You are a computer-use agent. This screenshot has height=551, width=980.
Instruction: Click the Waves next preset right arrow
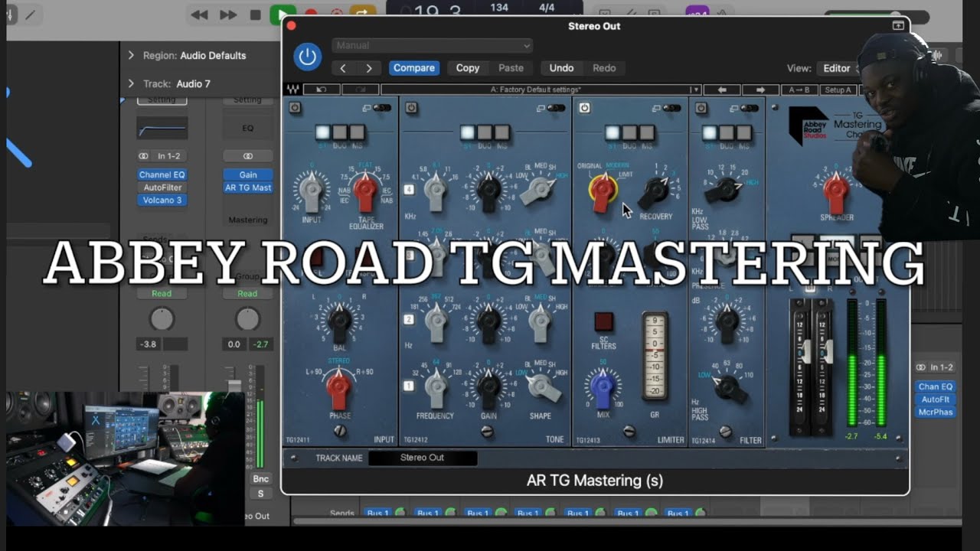pyautogui.click(x=760, y=90)
